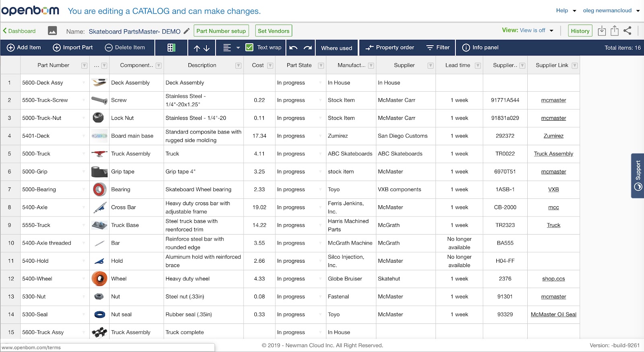Expand the View is off dropdown
This screenshot has width=644, height=352.
tap(551, 31)
